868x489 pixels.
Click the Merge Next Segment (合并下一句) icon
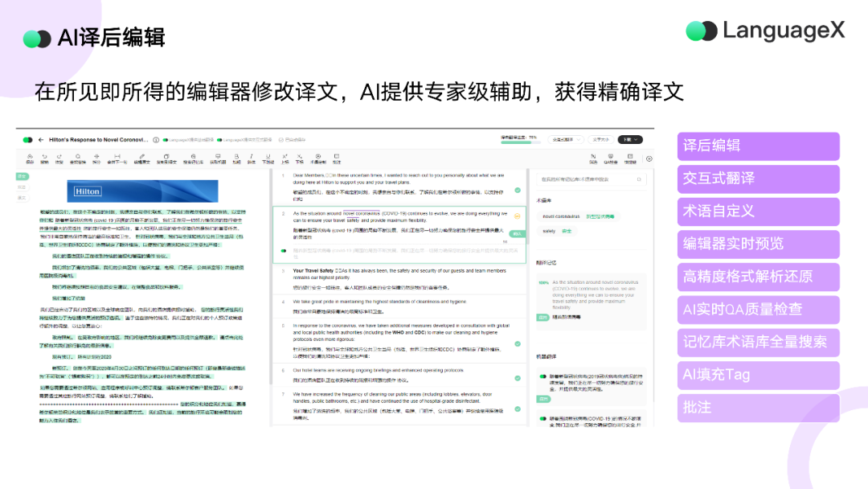tap(117, 158)
